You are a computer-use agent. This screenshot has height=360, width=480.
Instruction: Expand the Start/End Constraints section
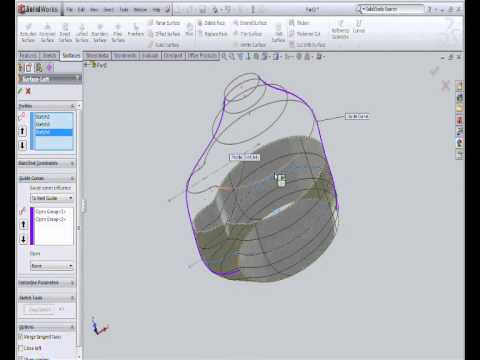(72, 163)
